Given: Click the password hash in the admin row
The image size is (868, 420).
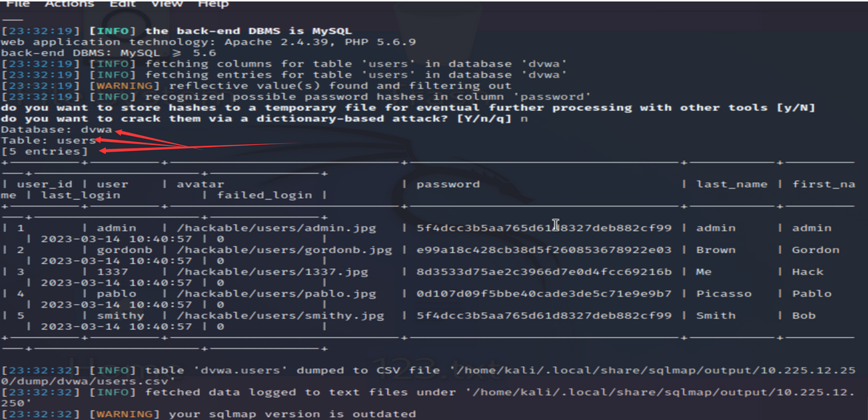Looking at the screenshot, I should pyautogui.click(x=544, y=228).
